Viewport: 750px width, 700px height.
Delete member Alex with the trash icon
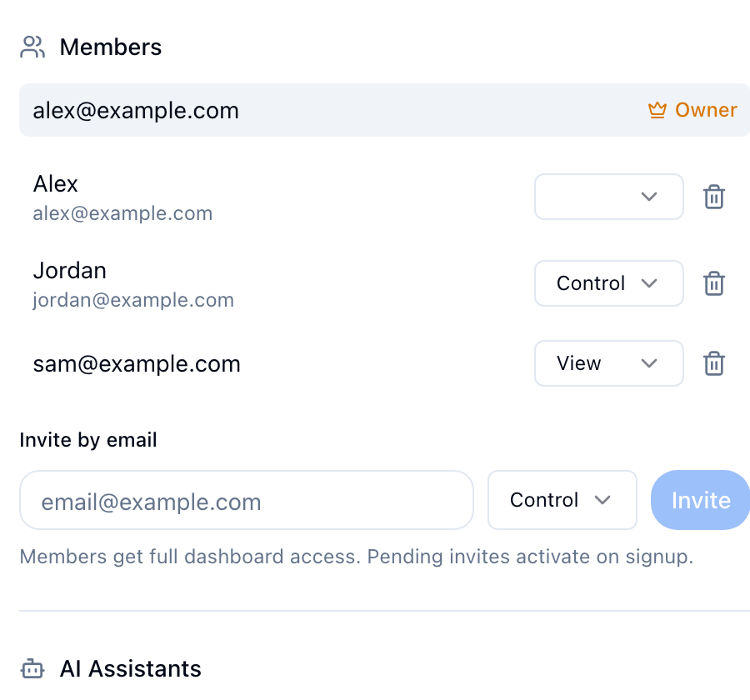tap(714, 197)
